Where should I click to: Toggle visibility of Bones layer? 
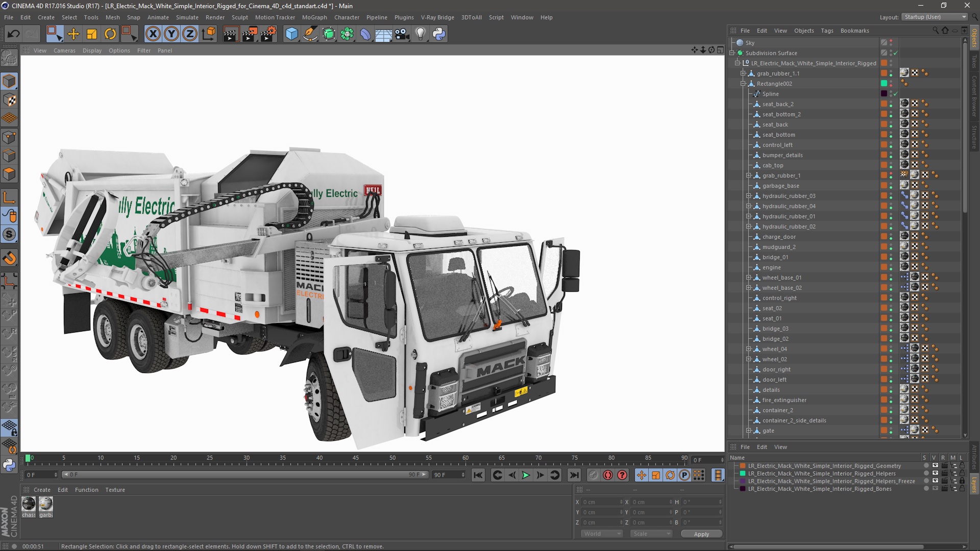935,488
